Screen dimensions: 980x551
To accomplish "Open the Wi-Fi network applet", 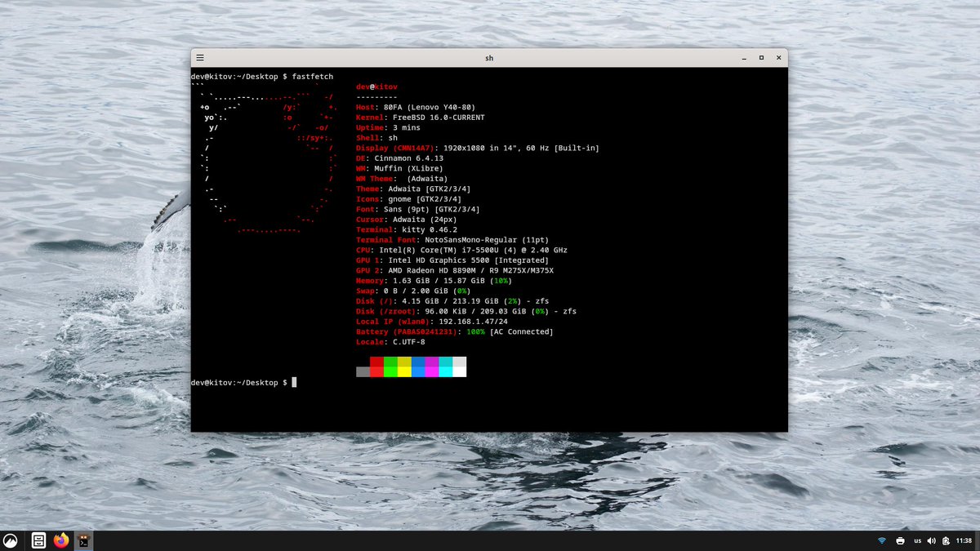I will point(882,541).
